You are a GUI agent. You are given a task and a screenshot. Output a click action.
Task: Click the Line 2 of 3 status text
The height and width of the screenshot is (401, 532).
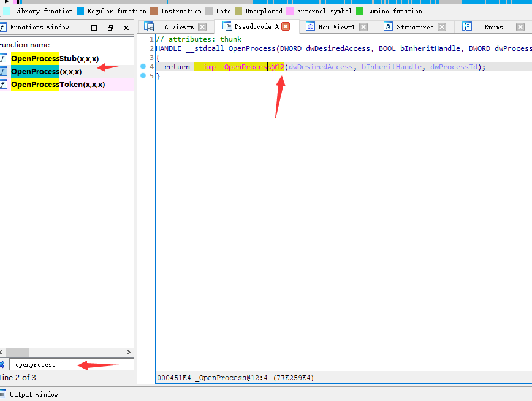18,378
